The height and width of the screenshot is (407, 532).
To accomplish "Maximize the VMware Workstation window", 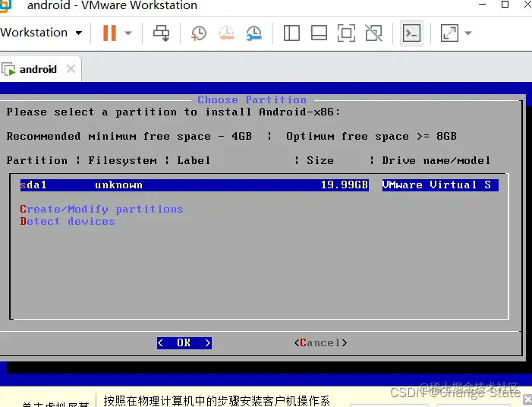I will (x=505, y=5).
